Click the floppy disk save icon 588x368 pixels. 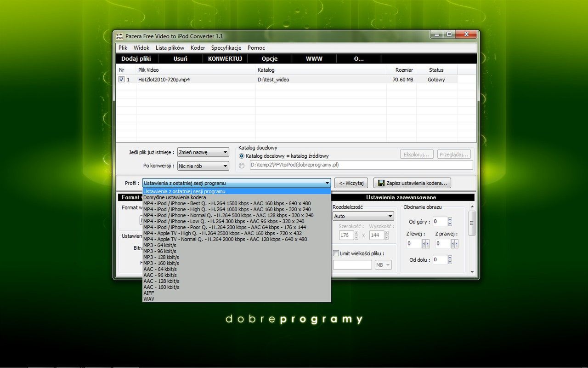click(381, 183)
